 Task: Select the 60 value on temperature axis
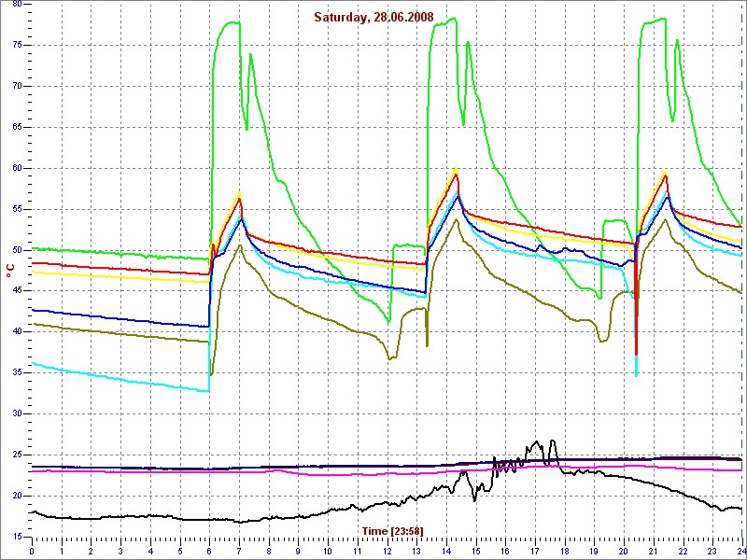point(16,169)
